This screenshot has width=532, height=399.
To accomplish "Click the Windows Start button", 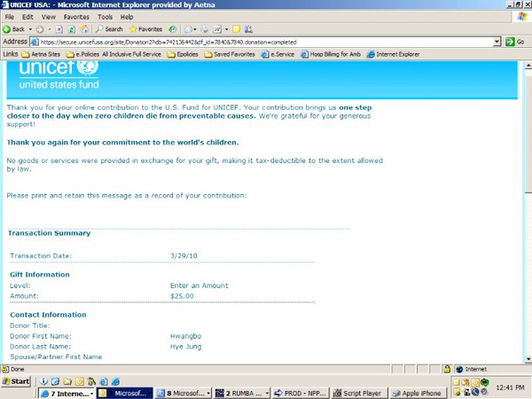I will click(16, 381).
